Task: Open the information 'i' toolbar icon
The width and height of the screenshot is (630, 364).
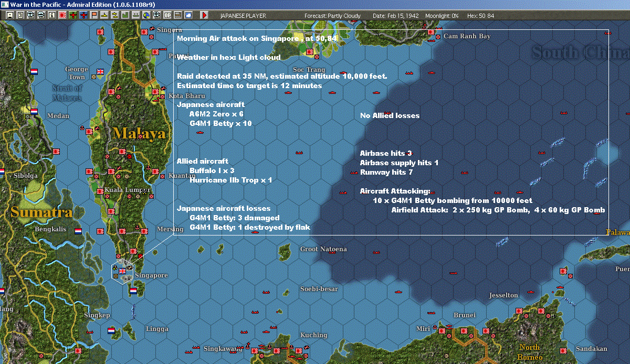Action: (51, 15)
